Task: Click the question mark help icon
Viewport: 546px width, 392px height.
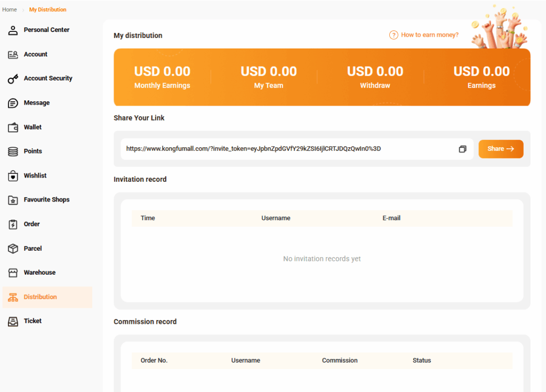Action: point(394,35)
